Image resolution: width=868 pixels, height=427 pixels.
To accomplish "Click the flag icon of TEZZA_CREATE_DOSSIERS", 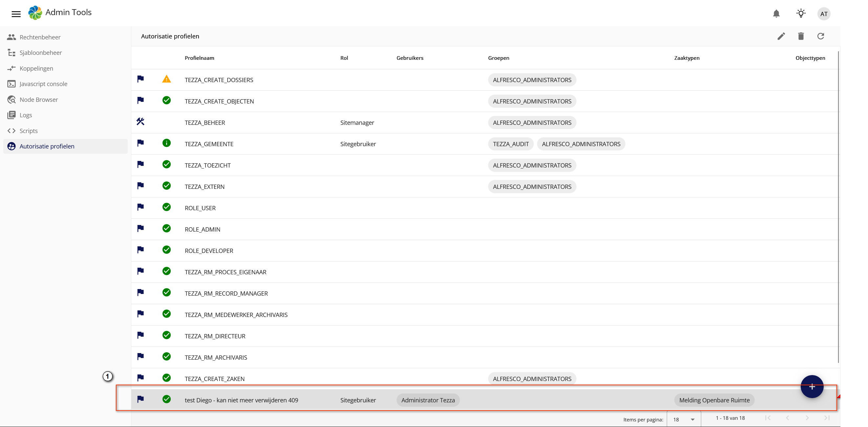I will coord(141,79).
